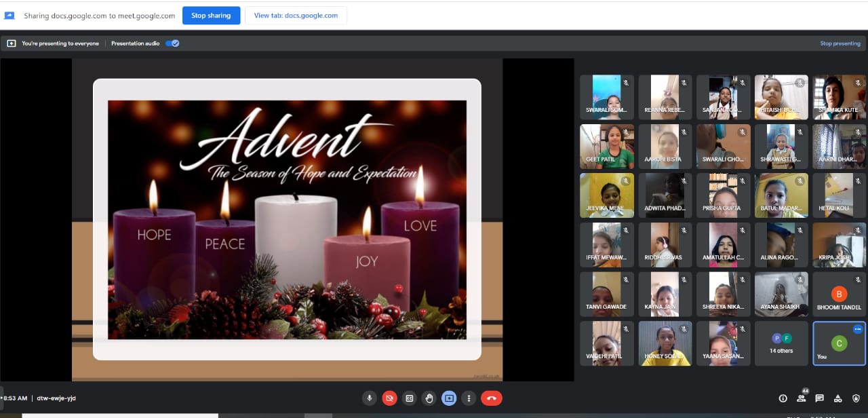Mute the microphone in the call controls
Screen dimensions: 868x418
370,398
